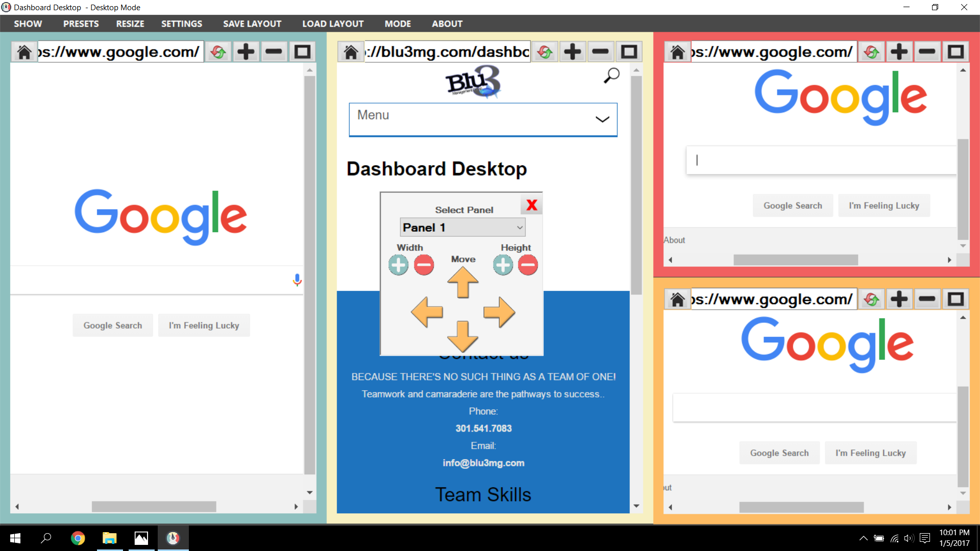980x551 pixels.
Task: Click Google Search button in red panel
Action: pos(793,206)
